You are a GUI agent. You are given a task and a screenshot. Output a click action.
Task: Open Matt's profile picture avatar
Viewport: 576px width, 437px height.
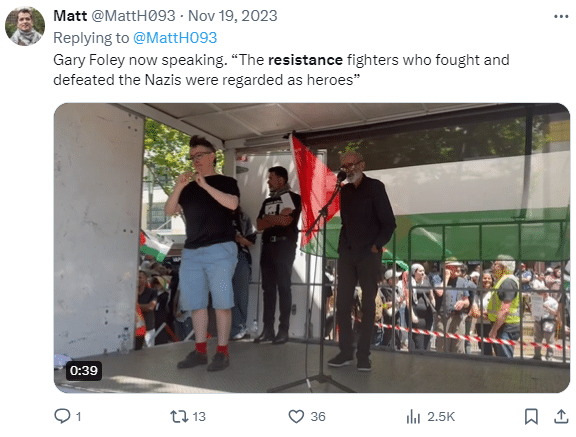click(x=25, y=26)
